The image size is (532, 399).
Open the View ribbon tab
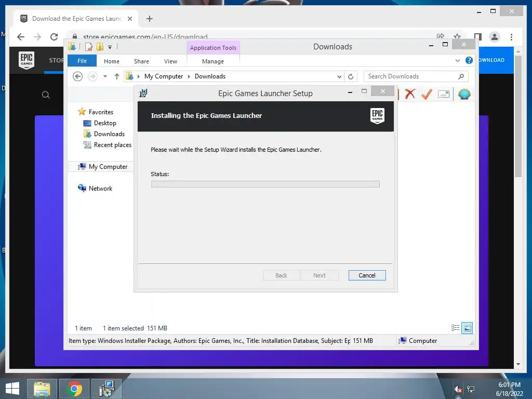[x=170, y=61]
